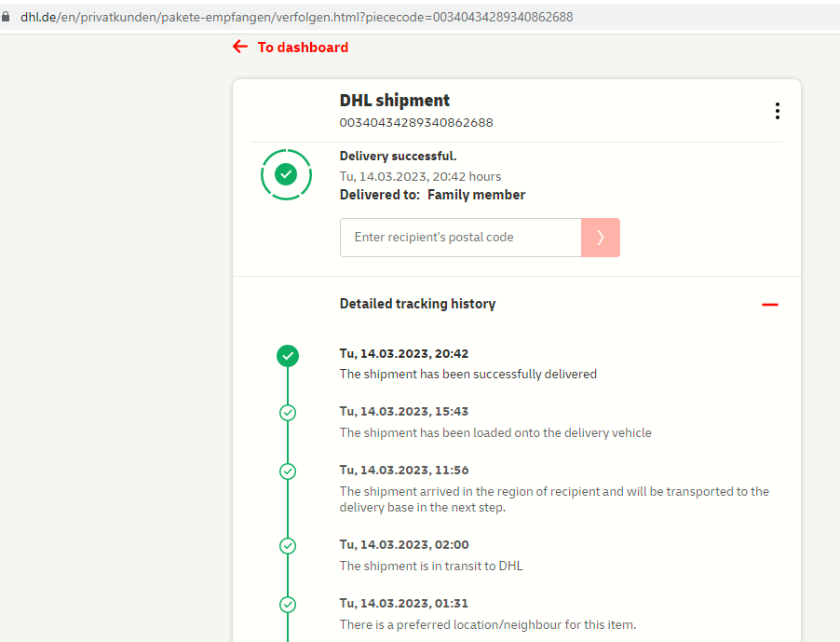Click the tracking number under DHL shipment
This screenshot has width=840, height=642.
pos(416,122)
